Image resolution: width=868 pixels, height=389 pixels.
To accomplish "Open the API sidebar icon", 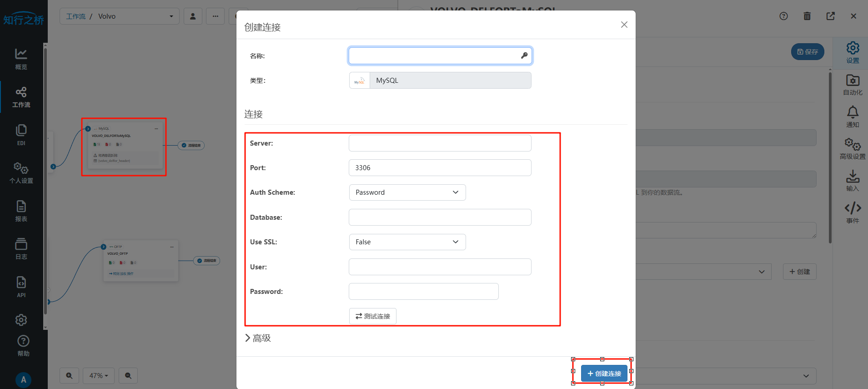I will point(21,287).
